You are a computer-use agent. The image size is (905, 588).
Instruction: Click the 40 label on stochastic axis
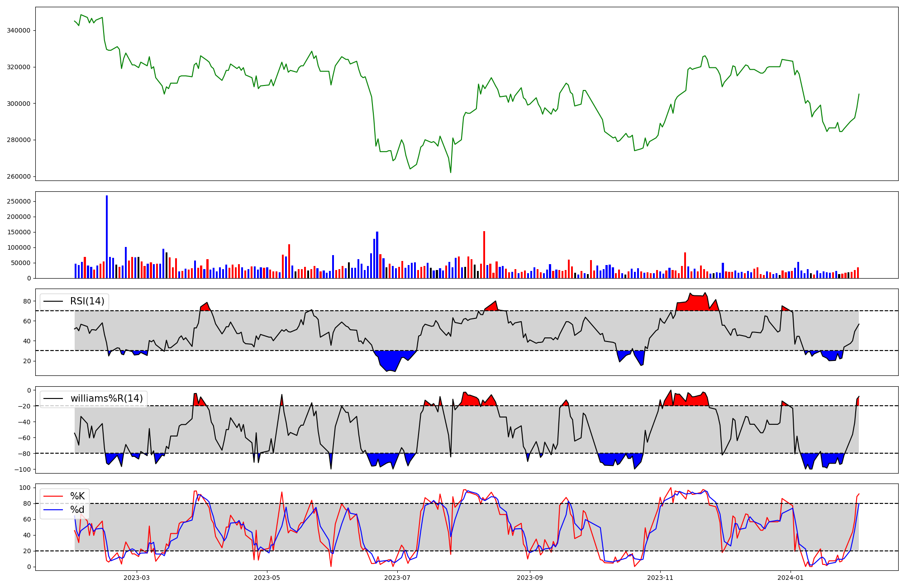pos(27,536)
